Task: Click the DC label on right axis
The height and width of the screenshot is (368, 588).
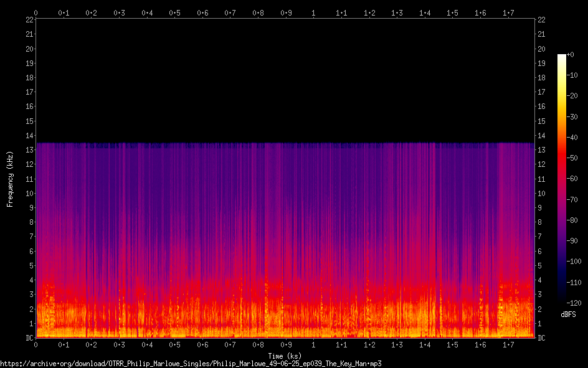Action: point(541,338)
